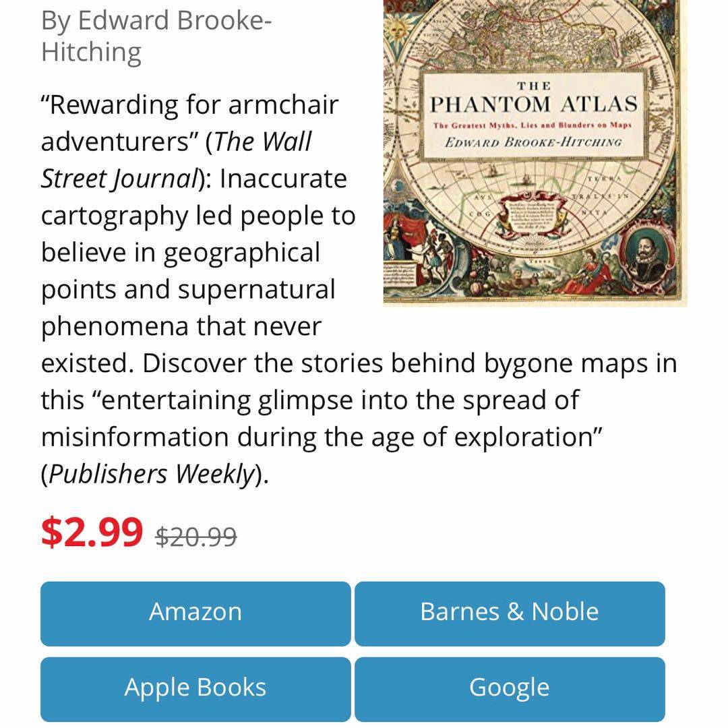728x728 pixels.
Task: Click the author name Edward Brooke-Hitching byline
Action: pyautogui.click(x=156, y=36)
